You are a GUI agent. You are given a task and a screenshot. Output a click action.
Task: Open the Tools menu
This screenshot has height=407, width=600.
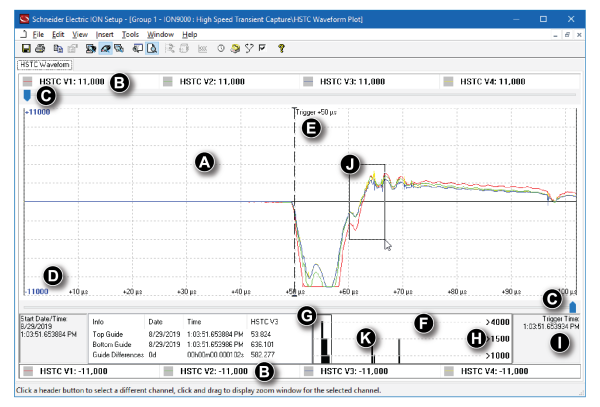pyautogui.click(x=130, y=34)
